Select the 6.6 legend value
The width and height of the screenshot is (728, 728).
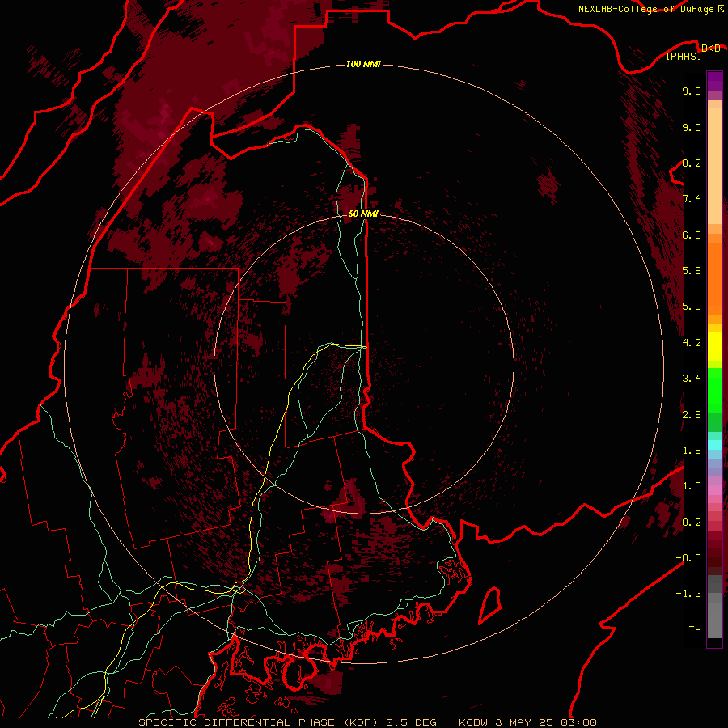[692, 235]
